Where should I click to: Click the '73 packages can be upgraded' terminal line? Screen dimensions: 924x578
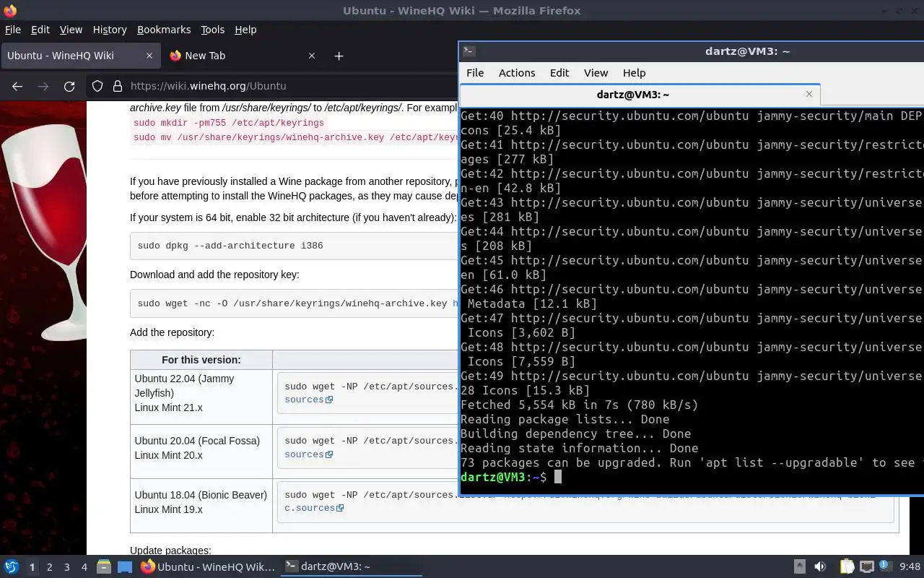pyautogui.click(x=692, y=462)
